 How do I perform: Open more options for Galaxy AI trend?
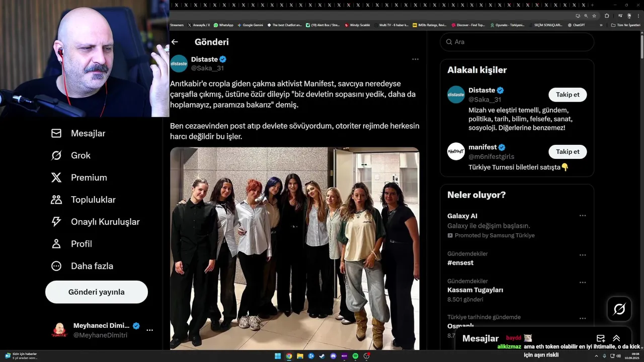click(582, 216)
